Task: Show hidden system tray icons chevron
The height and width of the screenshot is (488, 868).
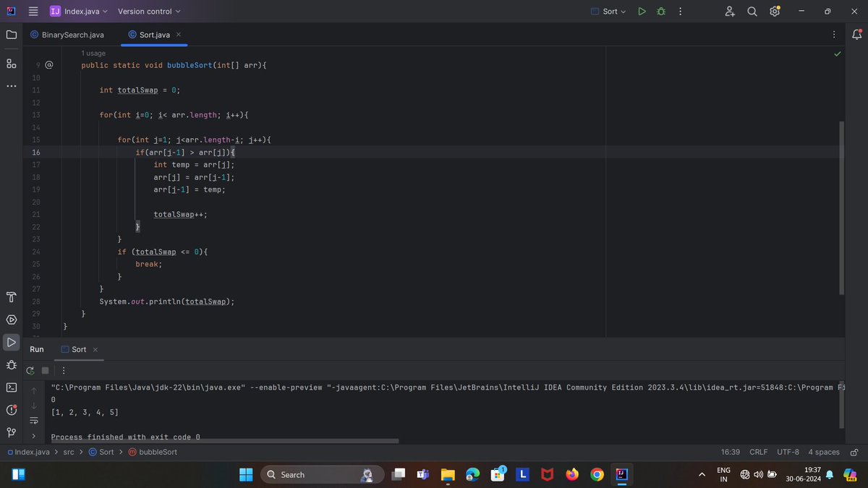Action: pos(701,475)
